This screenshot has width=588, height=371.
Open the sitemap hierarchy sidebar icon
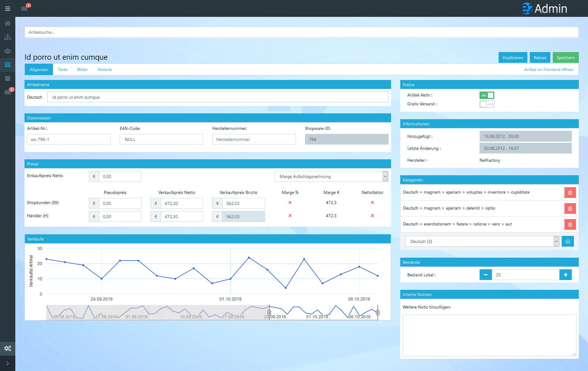click(8, 37)
